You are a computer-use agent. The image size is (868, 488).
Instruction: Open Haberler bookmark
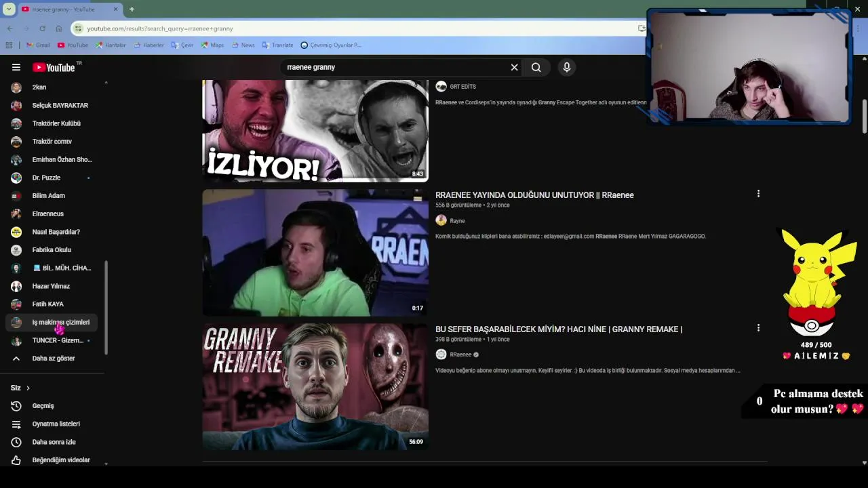(149, 45)
